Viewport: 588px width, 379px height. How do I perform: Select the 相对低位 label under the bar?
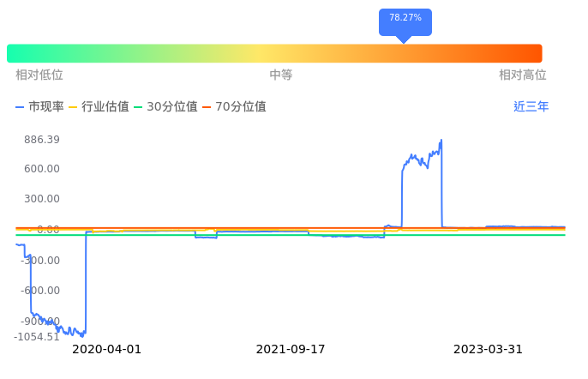pyautogui.click(x=39, y=75)
